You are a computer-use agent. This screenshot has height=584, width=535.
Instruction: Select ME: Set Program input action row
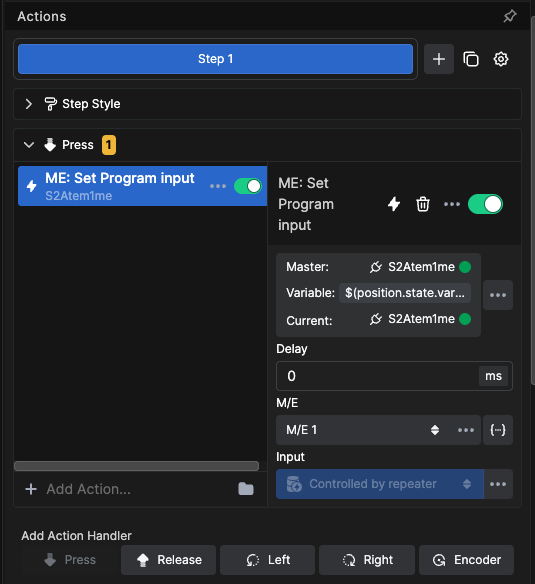click(x=142, y=186)
